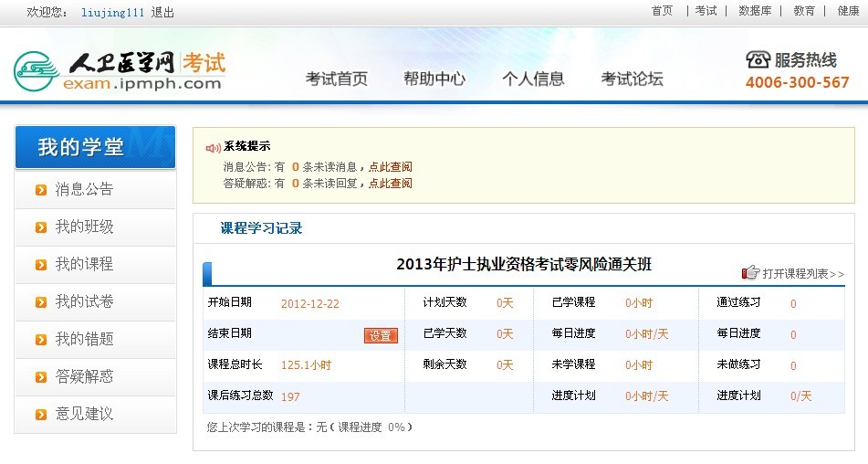The image size is (868, 464).
Task: Click the speaker icon next to 系统提示
Action: (214, 148)
